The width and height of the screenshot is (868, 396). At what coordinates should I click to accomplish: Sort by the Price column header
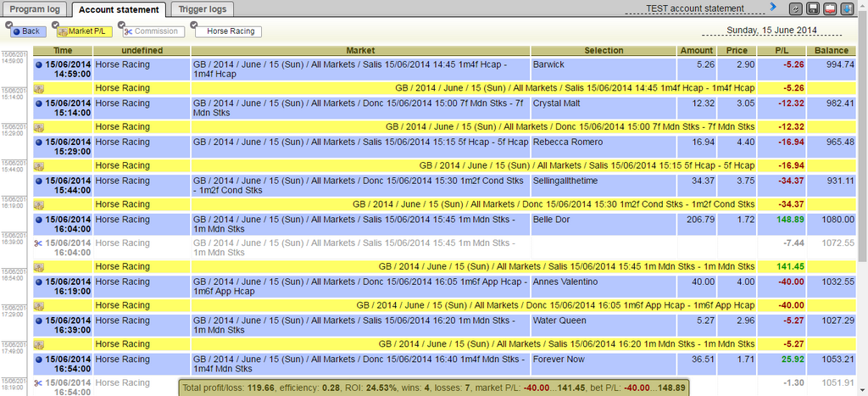(x=737, y=50)
